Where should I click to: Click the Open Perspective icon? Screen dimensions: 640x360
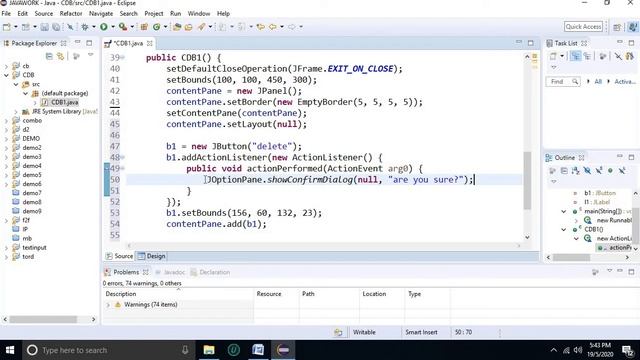[x=617, y=27]
